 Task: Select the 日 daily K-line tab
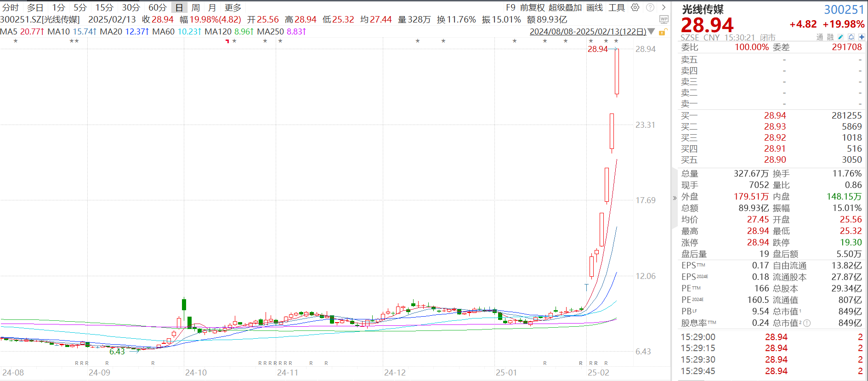click(179, 8)
